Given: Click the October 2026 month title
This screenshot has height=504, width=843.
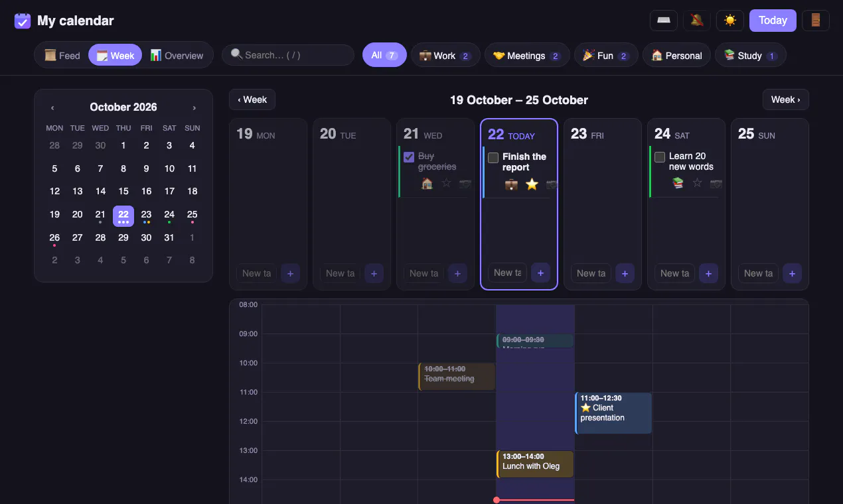Looking at the screenshot, I should pos(123,107).
